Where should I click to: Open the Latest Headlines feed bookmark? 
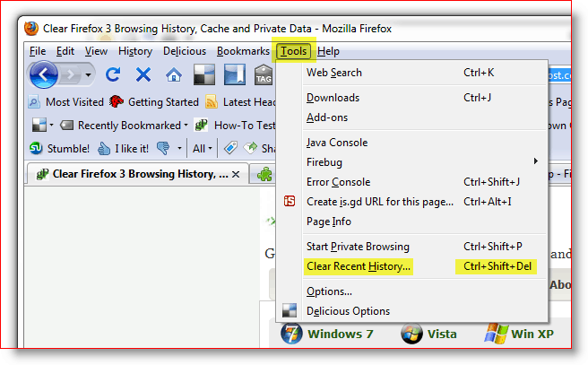tap(240, 102)
